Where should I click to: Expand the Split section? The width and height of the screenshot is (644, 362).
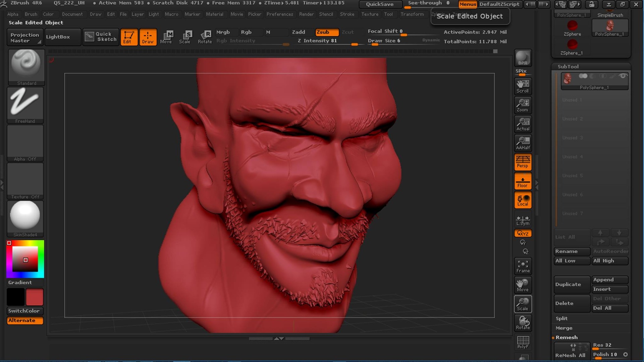coord(561,318)
